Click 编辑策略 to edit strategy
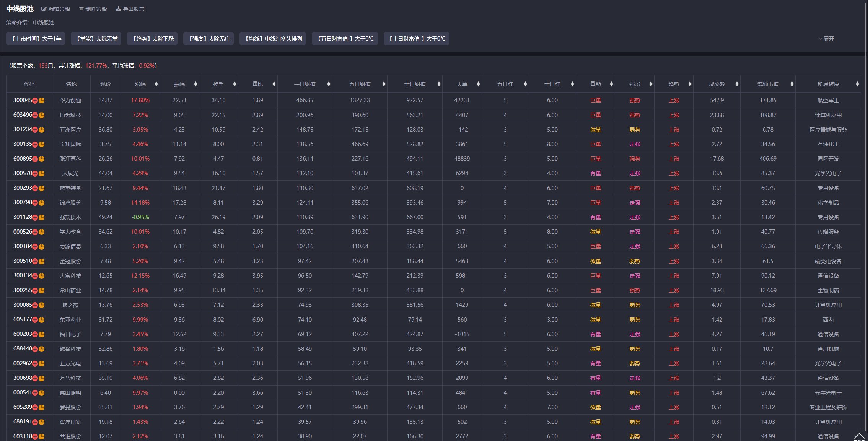This screenshot has width=868, height=441. [x=56, y=9]
